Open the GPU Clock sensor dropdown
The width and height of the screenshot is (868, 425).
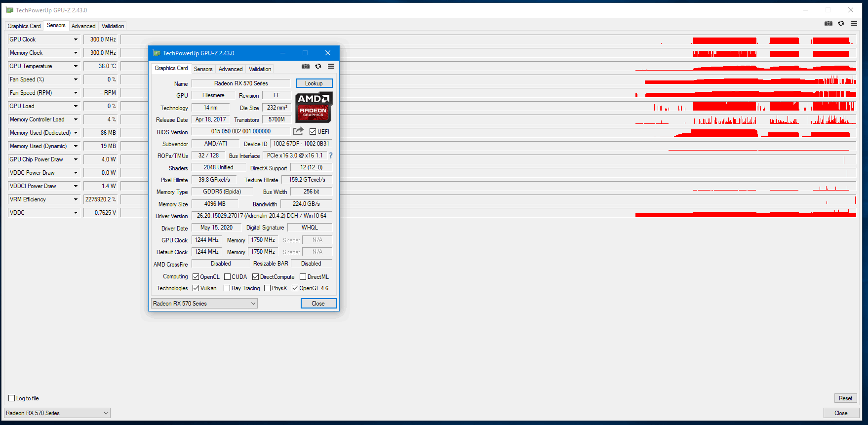click(76, 39)
